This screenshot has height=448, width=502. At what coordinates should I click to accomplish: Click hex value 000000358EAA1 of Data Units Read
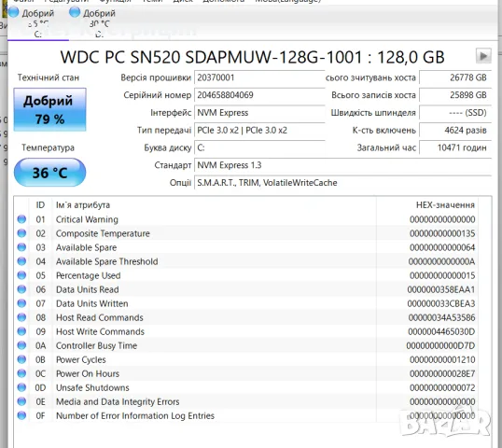(440, 289)
